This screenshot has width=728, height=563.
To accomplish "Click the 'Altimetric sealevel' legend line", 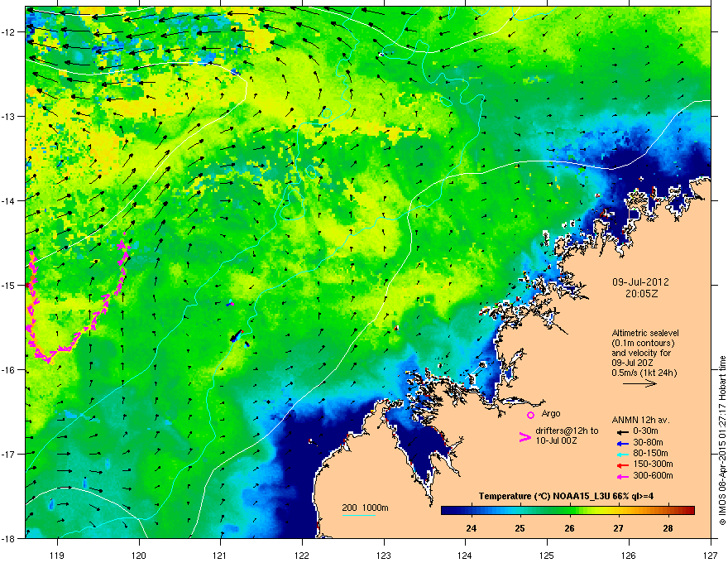I will (645, 333).
